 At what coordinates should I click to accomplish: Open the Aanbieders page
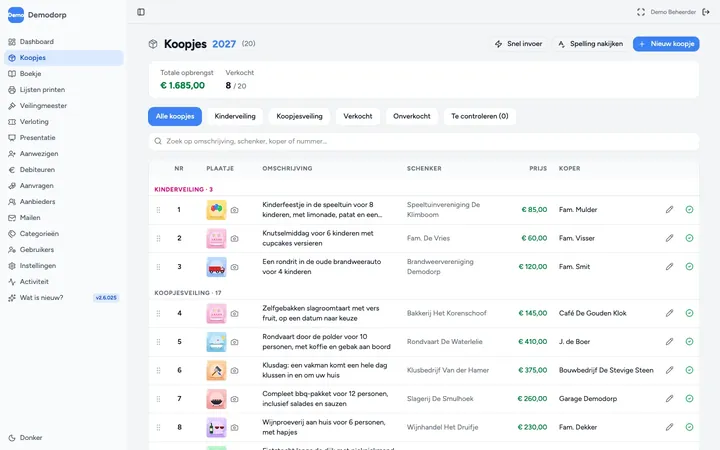[64, 202]
